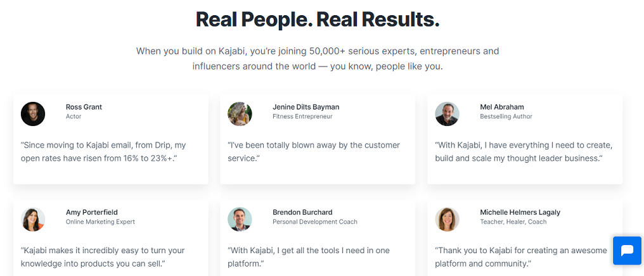Click the awesome platform and community quote

(x=521, y=257)
